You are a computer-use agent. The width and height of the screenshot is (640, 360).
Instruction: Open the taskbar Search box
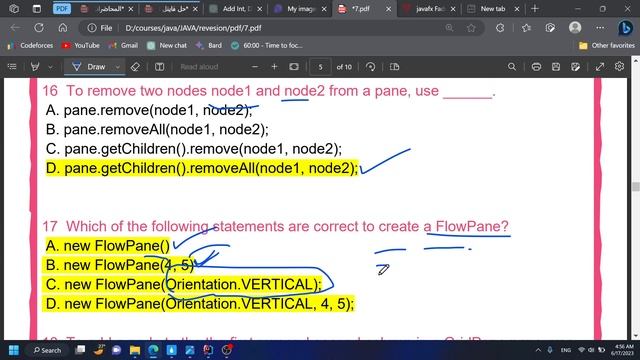click(47, 350)
